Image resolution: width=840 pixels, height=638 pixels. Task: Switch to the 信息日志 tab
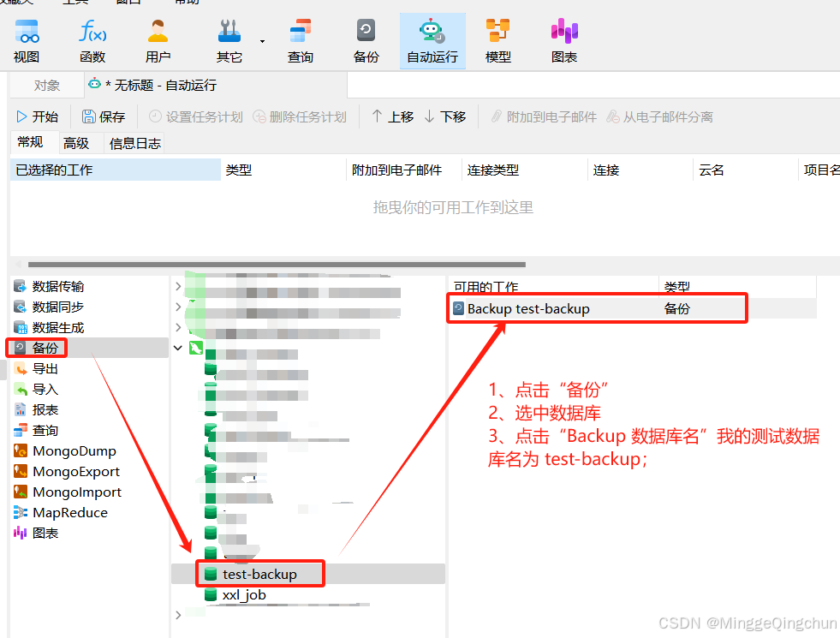[135, 143]
